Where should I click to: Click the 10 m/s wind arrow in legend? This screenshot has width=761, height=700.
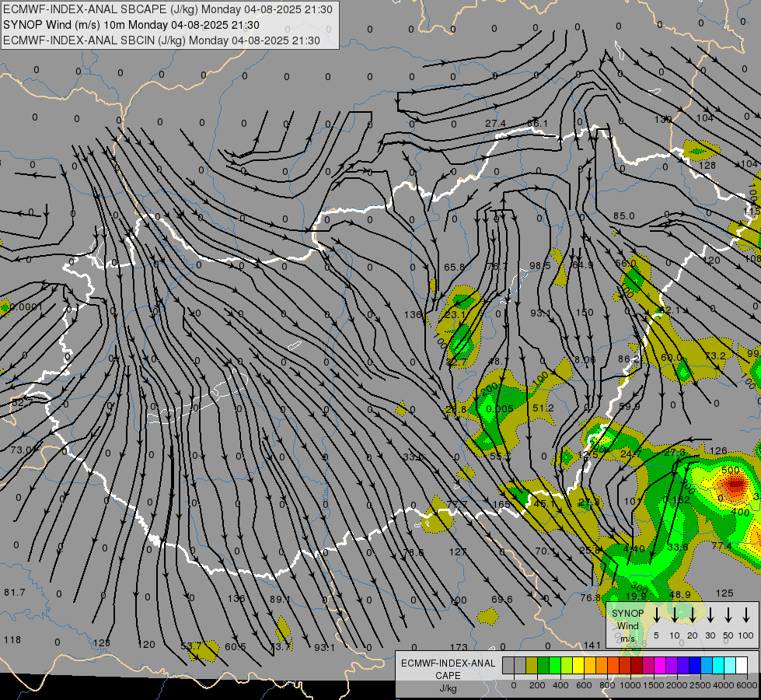coord(674,615)
